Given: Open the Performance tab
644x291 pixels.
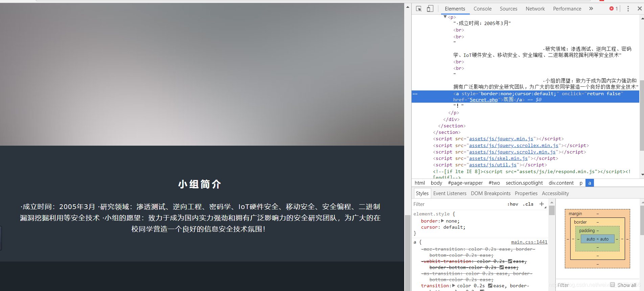Looking at the screenshot, I should point(567,9).
